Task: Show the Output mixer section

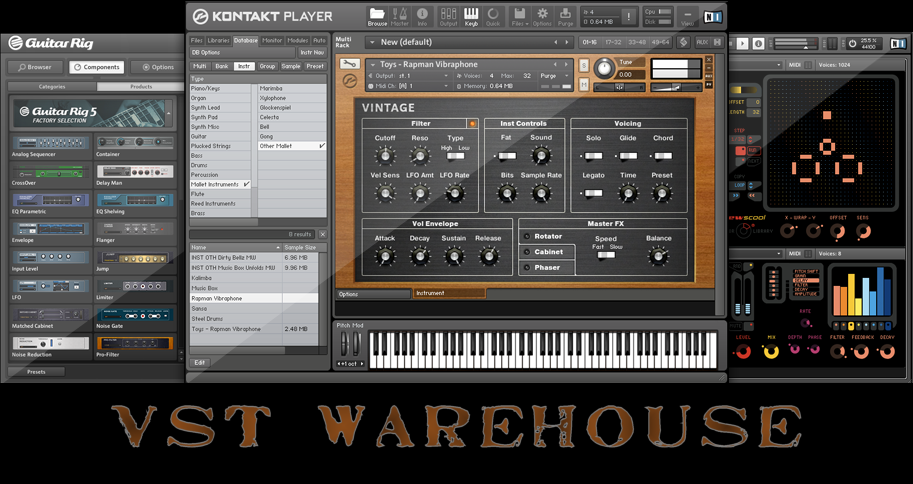Action: 448,16
